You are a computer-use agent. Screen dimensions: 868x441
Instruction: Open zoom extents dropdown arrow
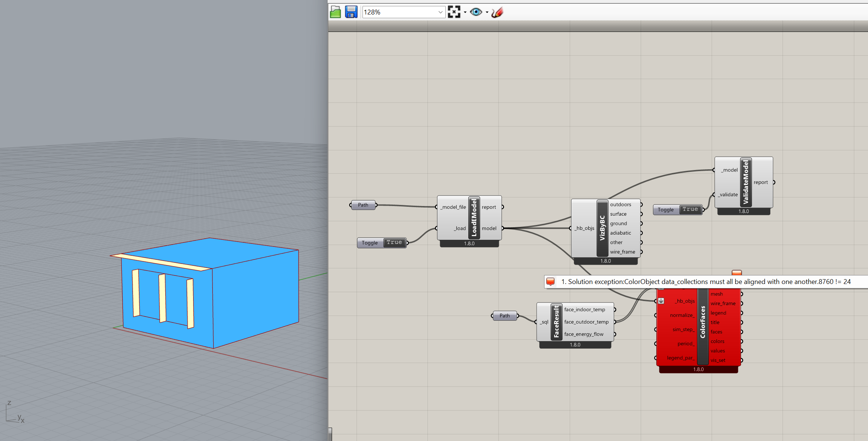(465, 12)
